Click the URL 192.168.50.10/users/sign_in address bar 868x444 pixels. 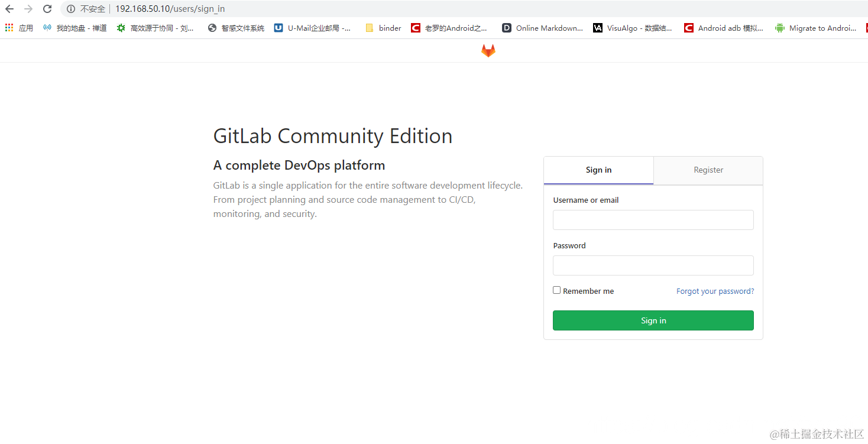[170, 9]
